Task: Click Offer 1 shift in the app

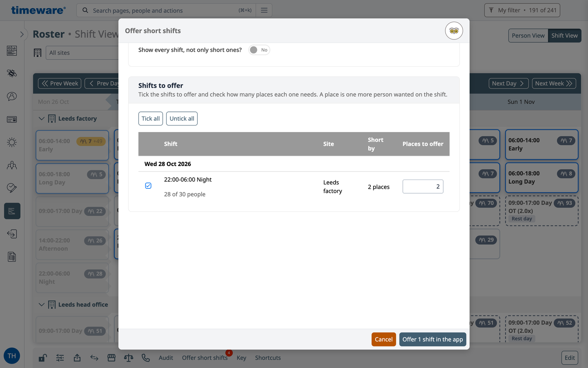Action: pos(433,339)
